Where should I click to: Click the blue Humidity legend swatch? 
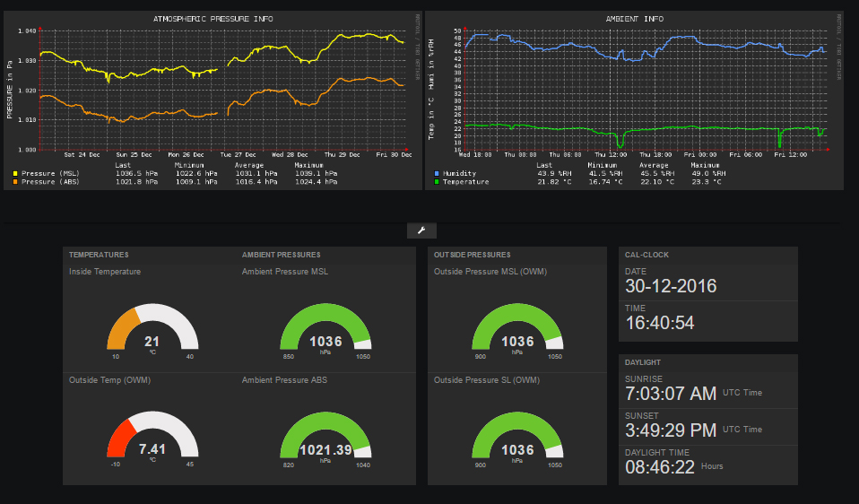pos(437,174)
